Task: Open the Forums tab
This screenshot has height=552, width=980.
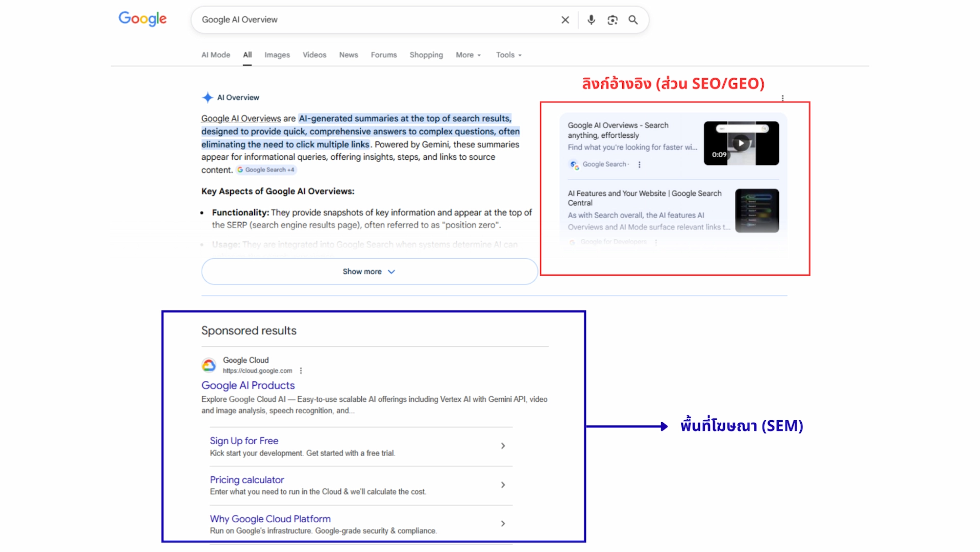Action: [384, 55]
